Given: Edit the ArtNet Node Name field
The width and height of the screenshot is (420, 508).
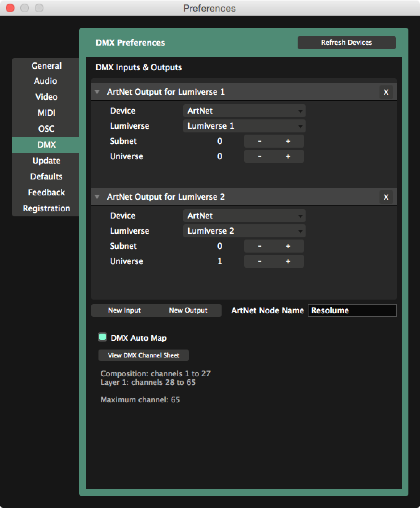Looking at the screenshot, I should pyautogui.click(x=352, y=310).
